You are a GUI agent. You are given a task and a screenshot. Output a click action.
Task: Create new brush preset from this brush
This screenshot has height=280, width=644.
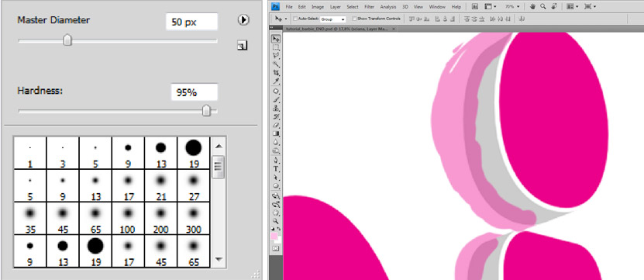pos(243,46)
